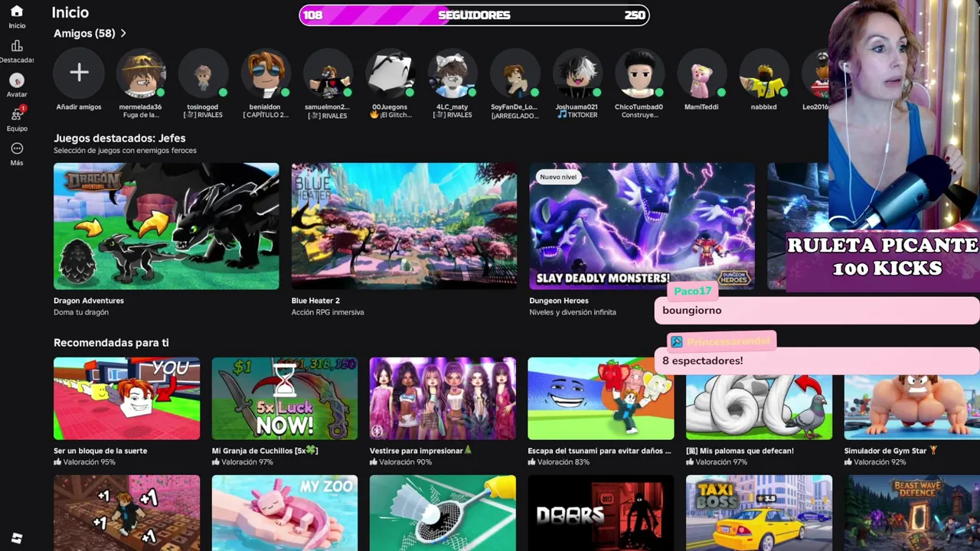Open friend avatar 00Juegons
This screenshot has width=980, height=551.
pyautogui.click(x=390, y=73)
